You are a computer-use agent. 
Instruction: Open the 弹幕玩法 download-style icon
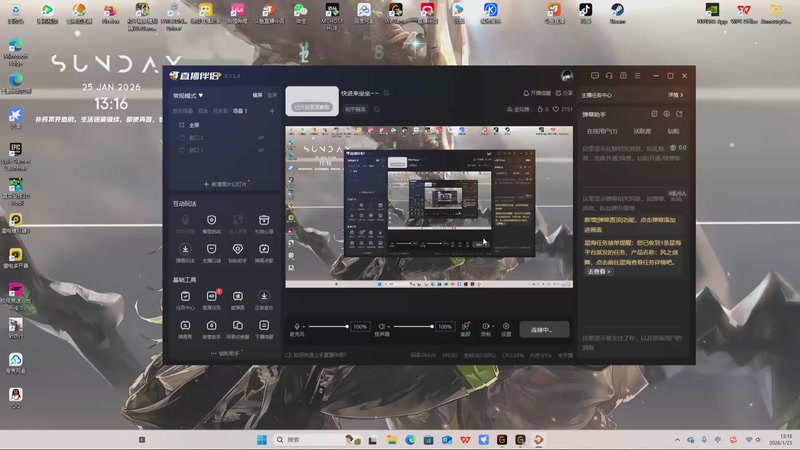pyautogui.click(x=185, y=249)
